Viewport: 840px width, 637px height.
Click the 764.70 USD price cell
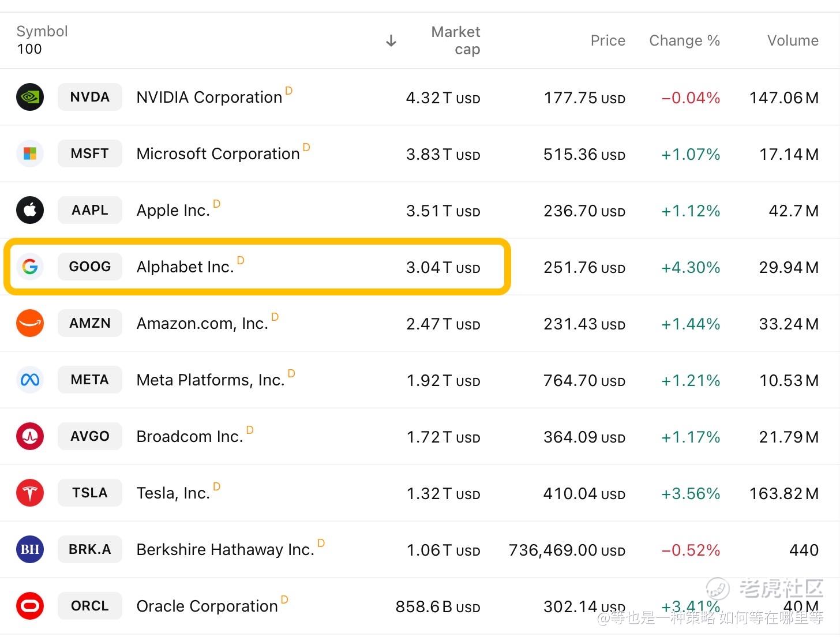(x=584, y=381)
